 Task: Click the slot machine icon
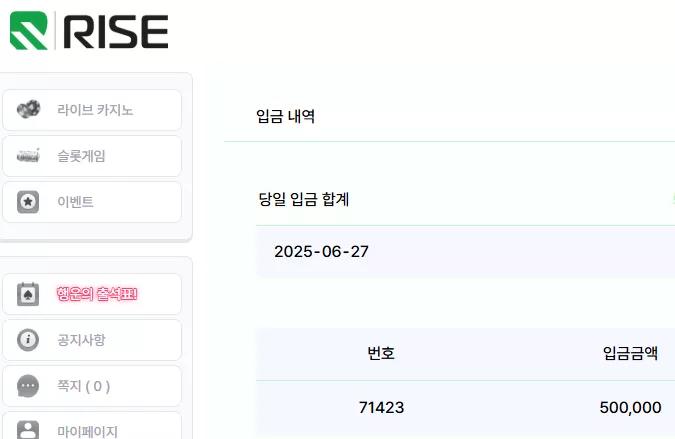coord(28,155)
